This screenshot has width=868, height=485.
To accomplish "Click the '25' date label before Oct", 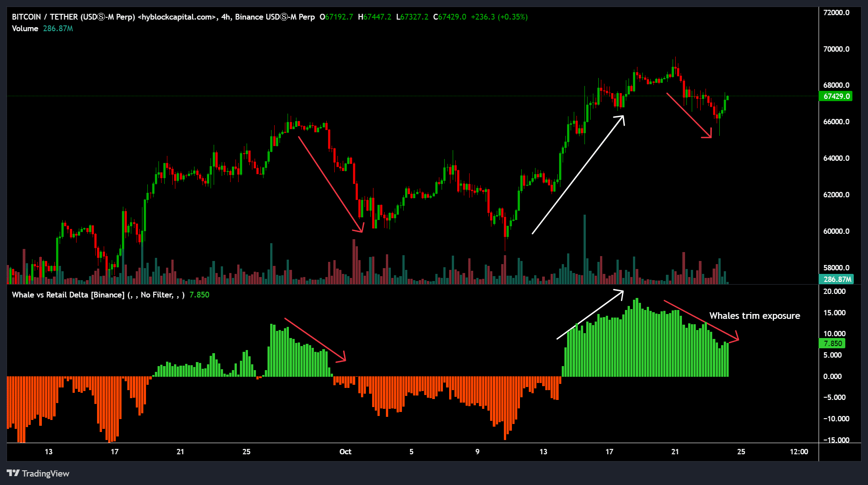I will tap(246, 452).
